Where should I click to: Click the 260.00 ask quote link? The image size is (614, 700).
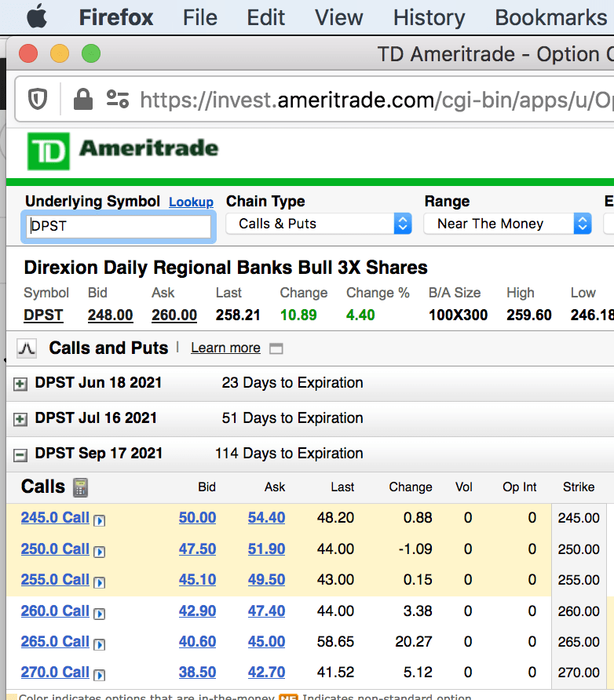(x=174, y=315)
